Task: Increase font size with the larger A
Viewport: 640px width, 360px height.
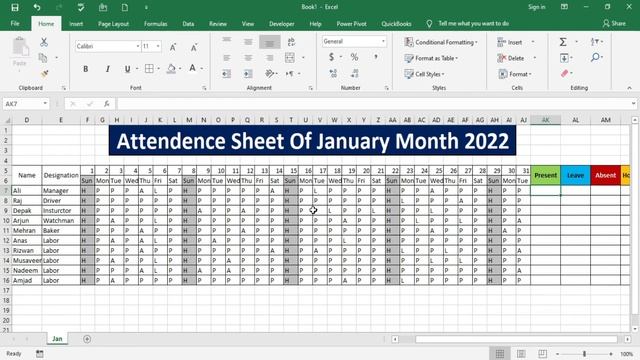Action: coord(173,47)
